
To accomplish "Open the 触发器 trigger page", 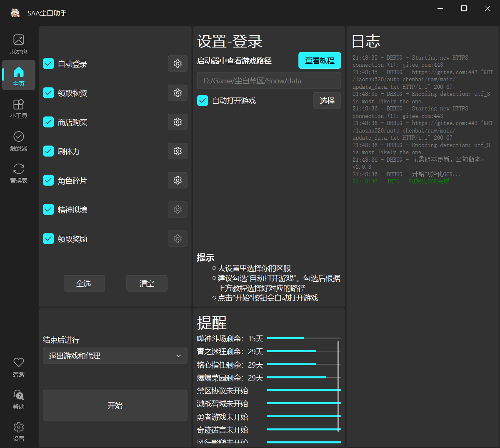I will click(x=19, y=141).
